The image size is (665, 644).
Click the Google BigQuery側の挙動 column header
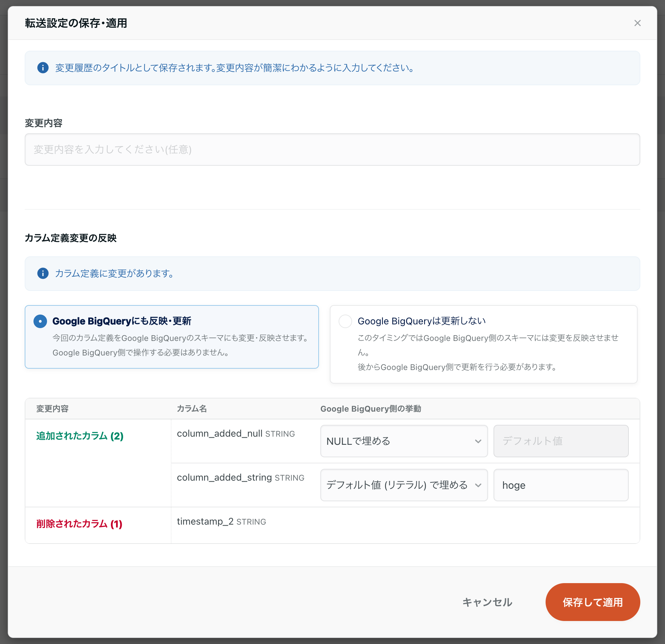coord(370,409)
